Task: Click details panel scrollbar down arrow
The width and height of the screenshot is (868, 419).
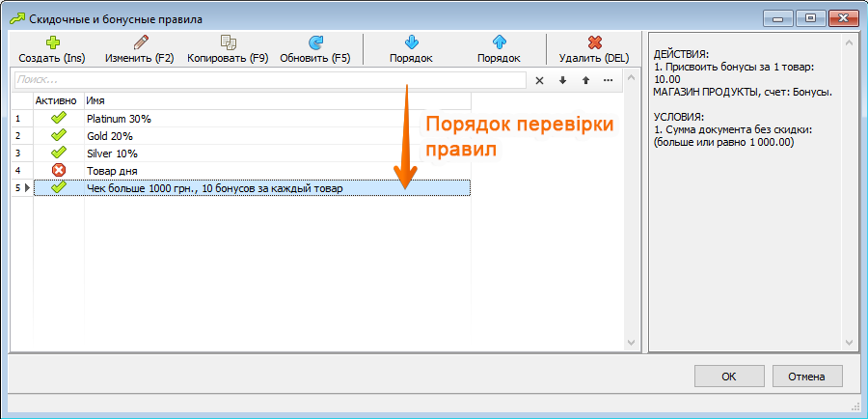Action: (x=848, y=343)
